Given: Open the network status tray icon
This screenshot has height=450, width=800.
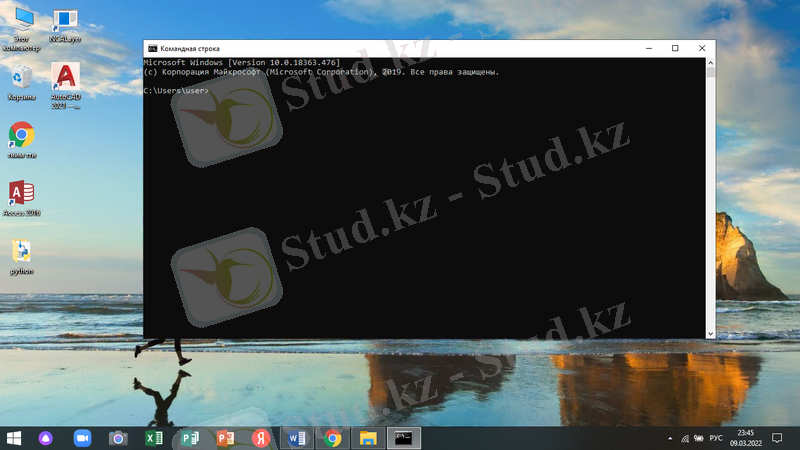Looking at the screenshot, I should (685, 438).
